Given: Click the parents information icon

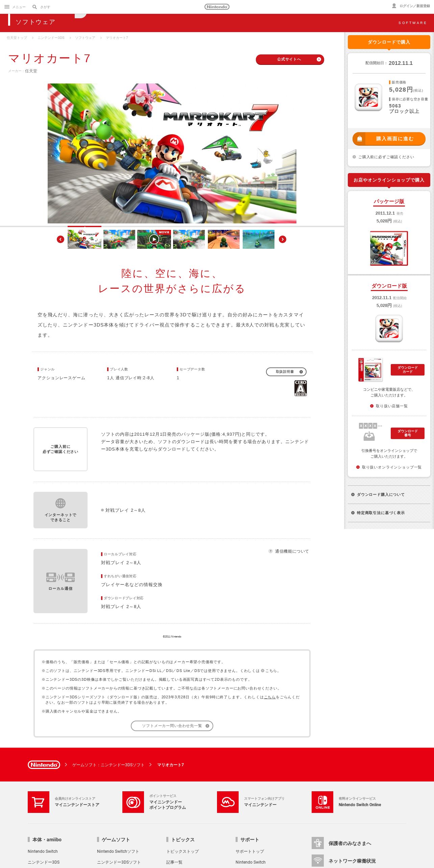Looking at the screenshot, I should (x=318, y=843).
